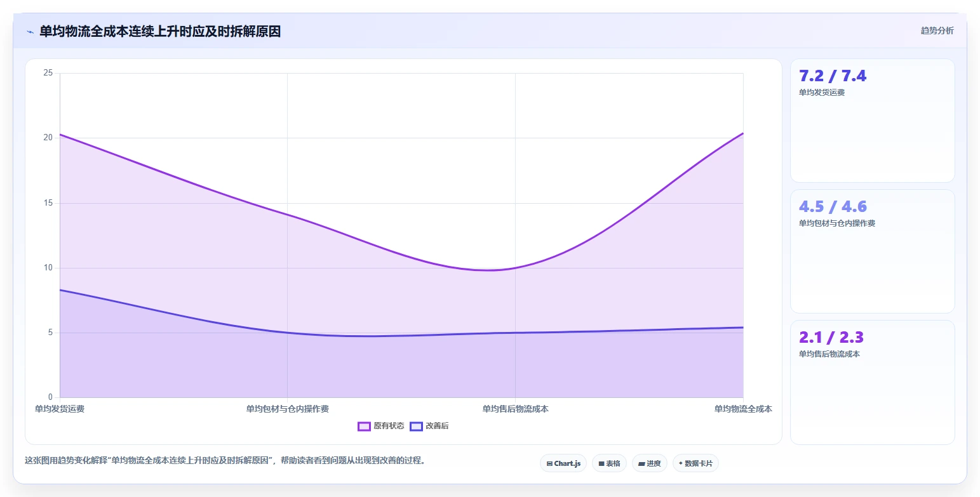This screenshot has width=980, height=497.
Task: Toggle the 改善后 legend swatch
Action: tap(416, 427)
